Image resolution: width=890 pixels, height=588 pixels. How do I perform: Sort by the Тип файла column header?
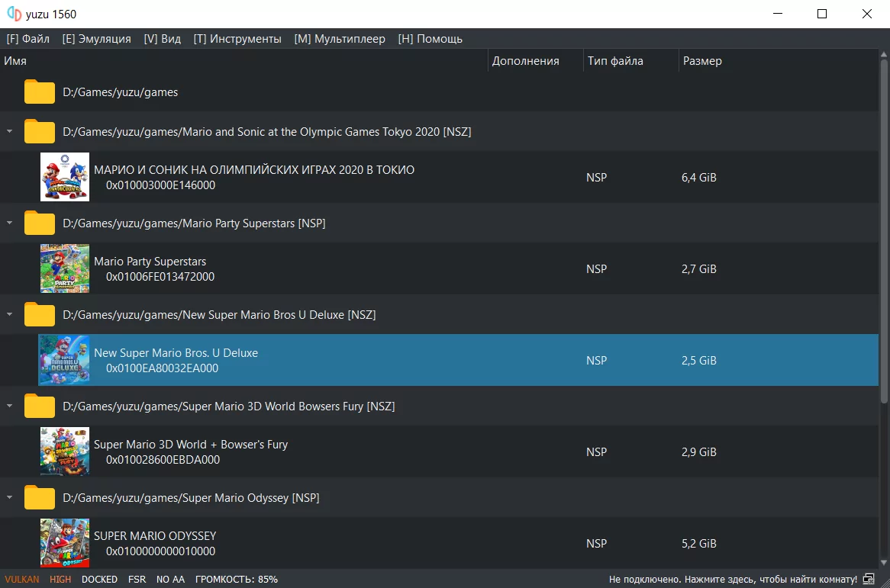[x=631, y=61]
